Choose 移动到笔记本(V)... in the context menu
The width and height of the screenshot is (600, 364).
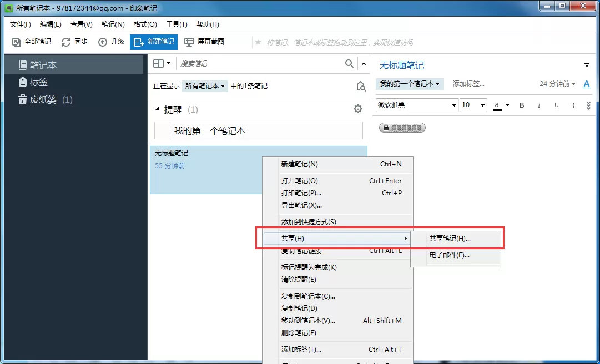pyautogui.click(x=337, y=321)
